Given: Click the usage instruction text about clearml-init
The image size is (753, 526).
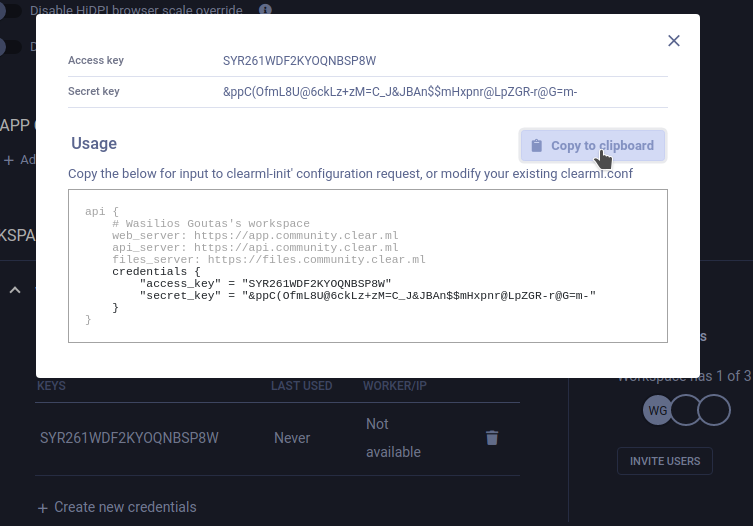Looking at the screenshot, I should 351,173.
